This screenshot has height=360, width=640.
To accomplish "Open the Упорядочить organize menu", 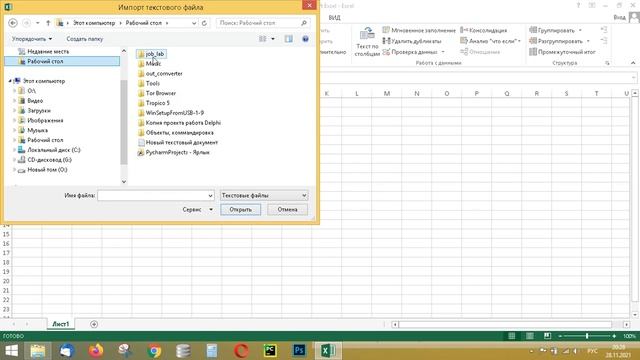I will (32, 39).
